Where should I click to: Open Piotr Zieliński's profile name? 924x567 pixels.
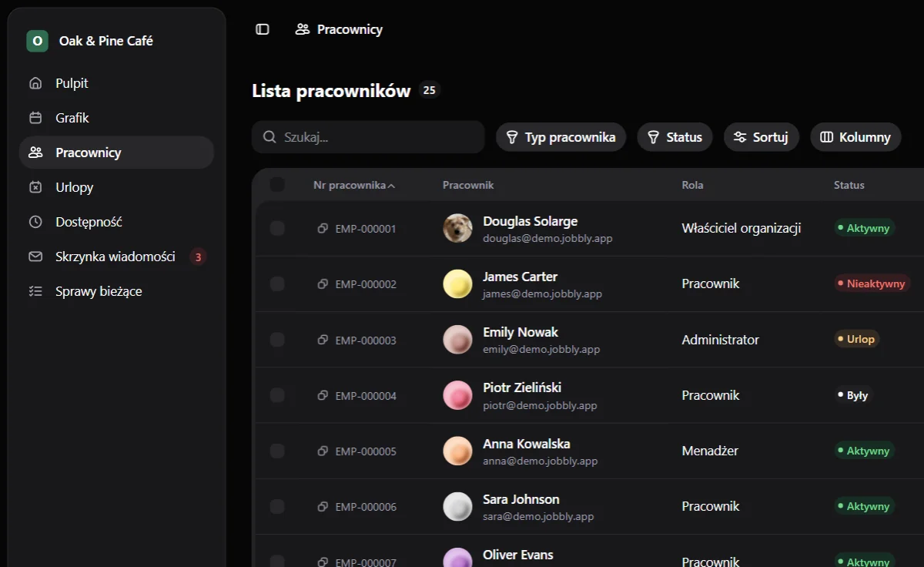click(522, 388)
